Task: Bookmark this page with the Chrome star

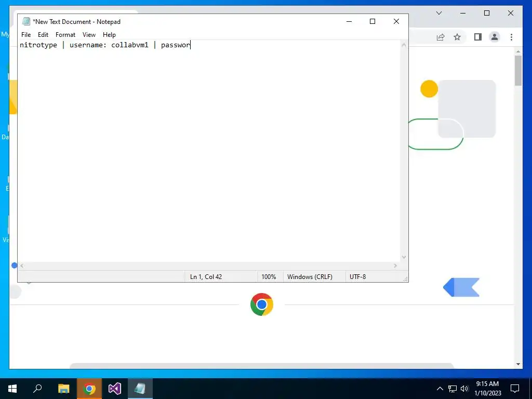Action: pos(457,37)
